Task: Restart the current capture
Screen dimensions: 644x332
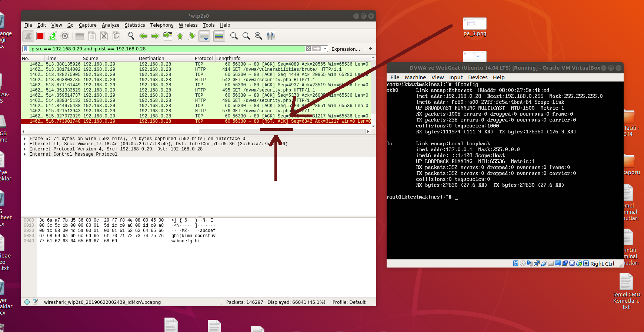Action: [x=53, y=36]
